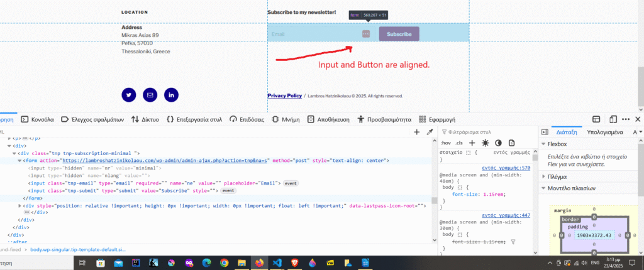Click the Subscribe button
Viewport: 644px width, 270px height.
399,34
